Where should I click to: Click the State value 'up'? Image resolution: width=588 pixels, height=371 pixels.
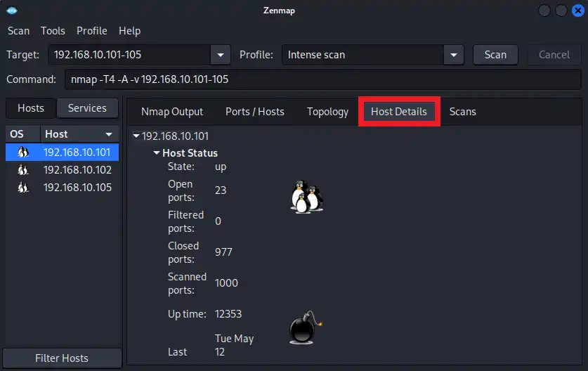[221, 167]
